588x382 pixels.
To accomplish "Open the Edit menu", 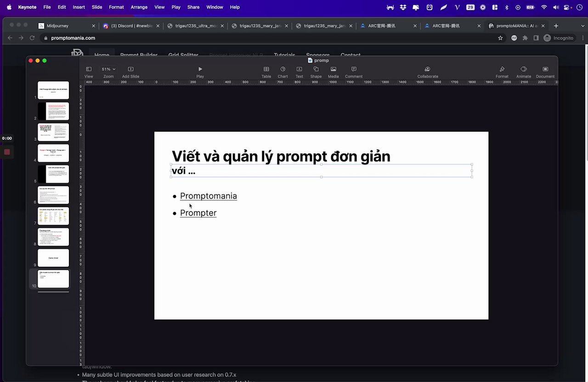I will point(62,7).
